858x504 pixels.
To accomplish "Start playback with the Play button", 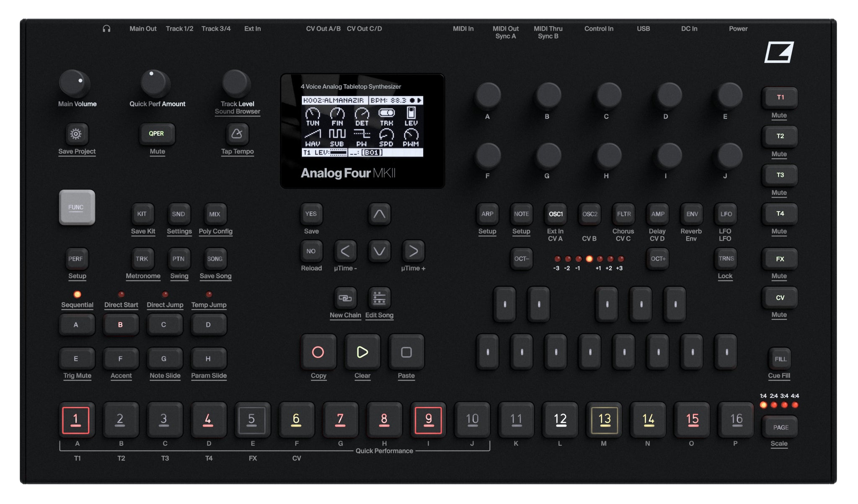I will click(362, 352).
